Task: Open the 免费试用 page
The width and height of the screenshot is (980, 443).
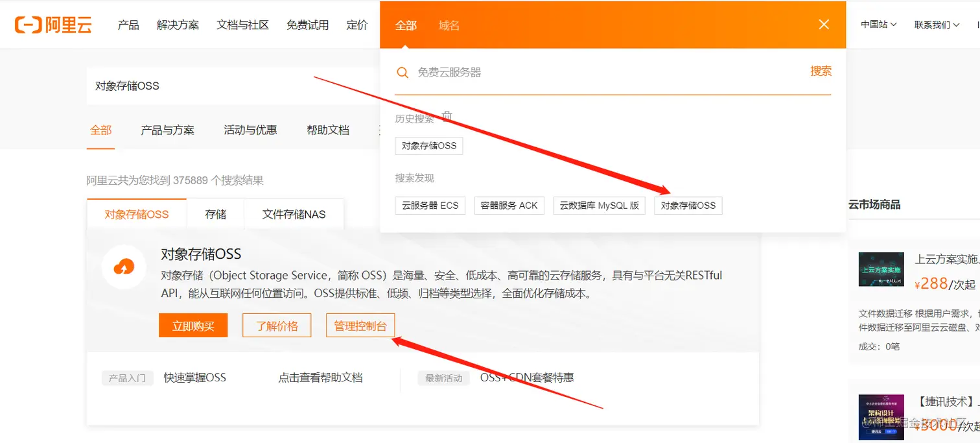Action: click(308, 25)
